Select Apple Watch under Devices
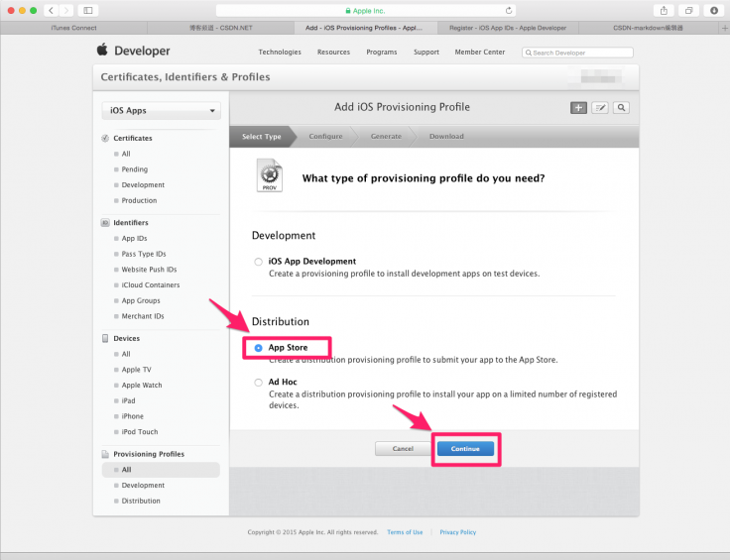Image resolution: width=730 pixels, height=560 pixels. coord(142,386)
